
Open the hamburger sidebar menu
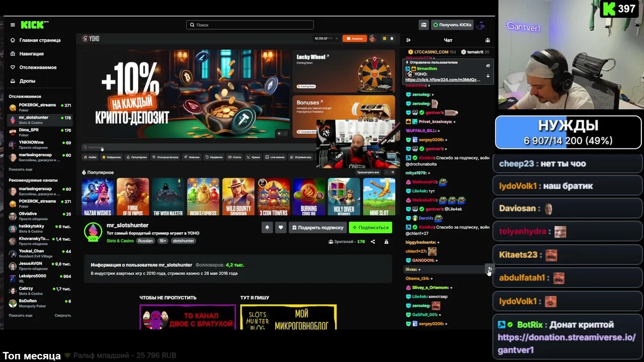pos(13,25)
